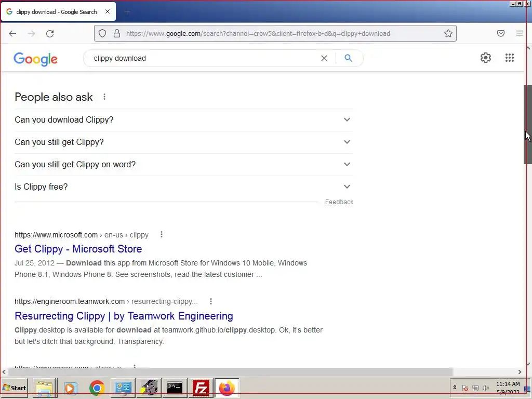This screenshot has width=532, height=399.
Task: Open the People also ask options menu
Action: [104, 97]
